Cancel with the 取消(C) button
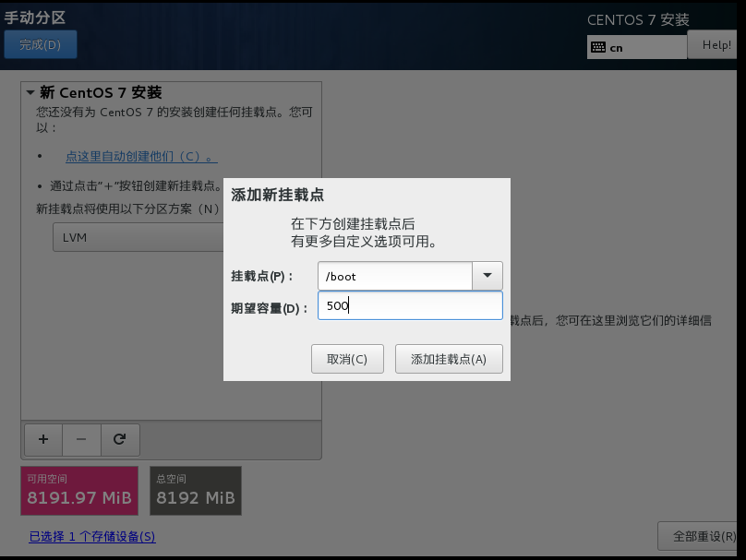 click(346, 359)
